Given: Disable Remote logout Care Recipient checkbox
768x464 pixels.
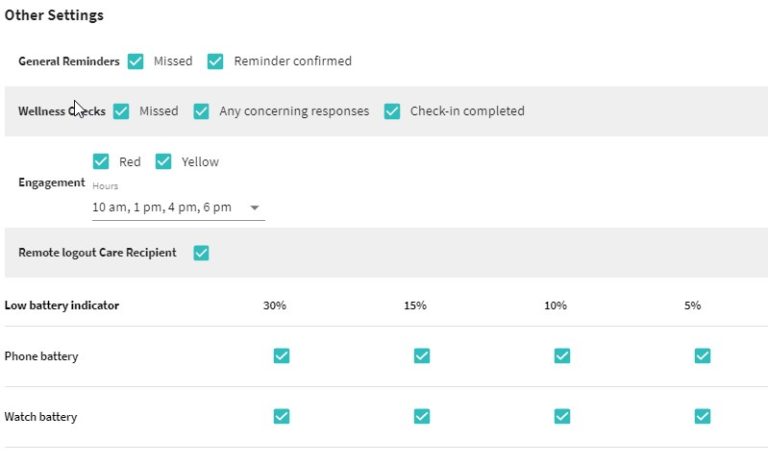Looking at the screenshot, I should 201,253.
